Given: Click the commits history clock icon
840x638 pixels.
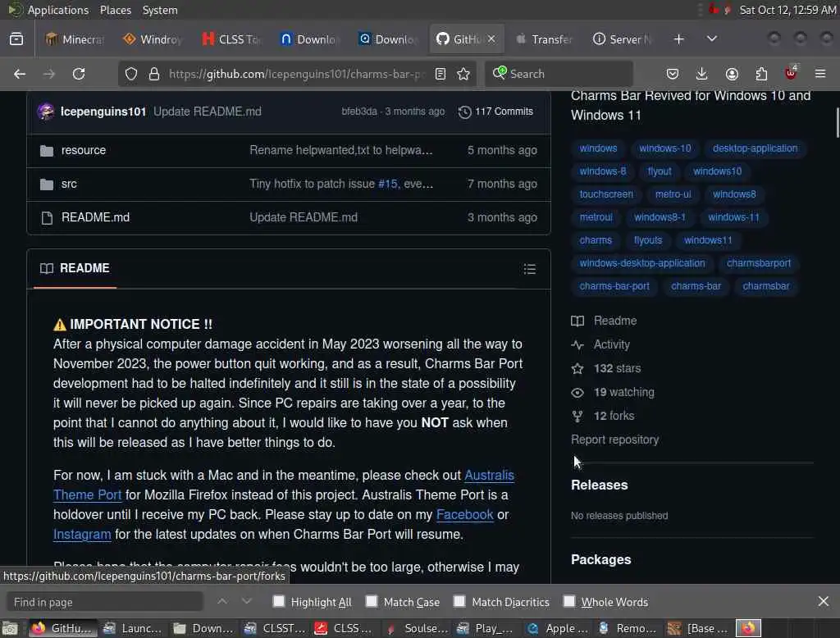Looking at the screenshot, I should (x=464, y=112).
